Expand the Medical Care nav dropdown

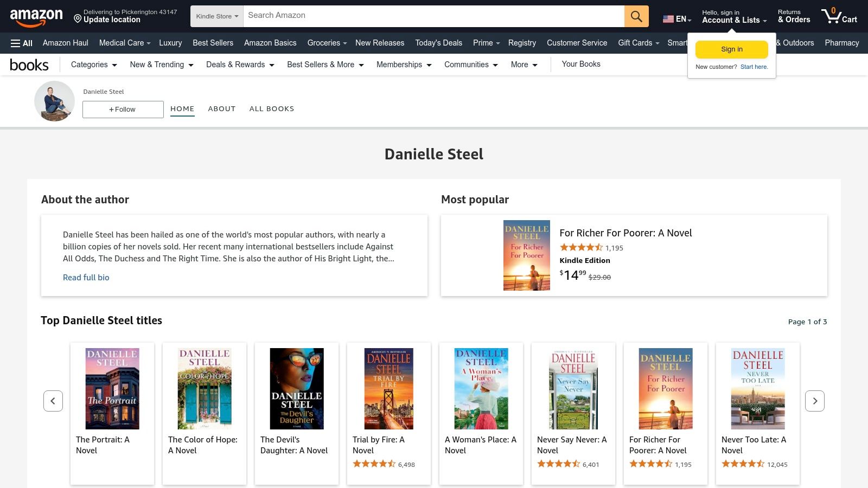click(x=125, y=43)
